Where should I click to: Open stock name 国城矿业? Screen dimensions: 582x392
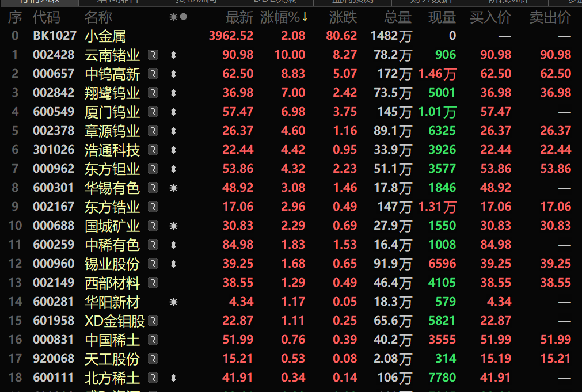tap(112, 226)
